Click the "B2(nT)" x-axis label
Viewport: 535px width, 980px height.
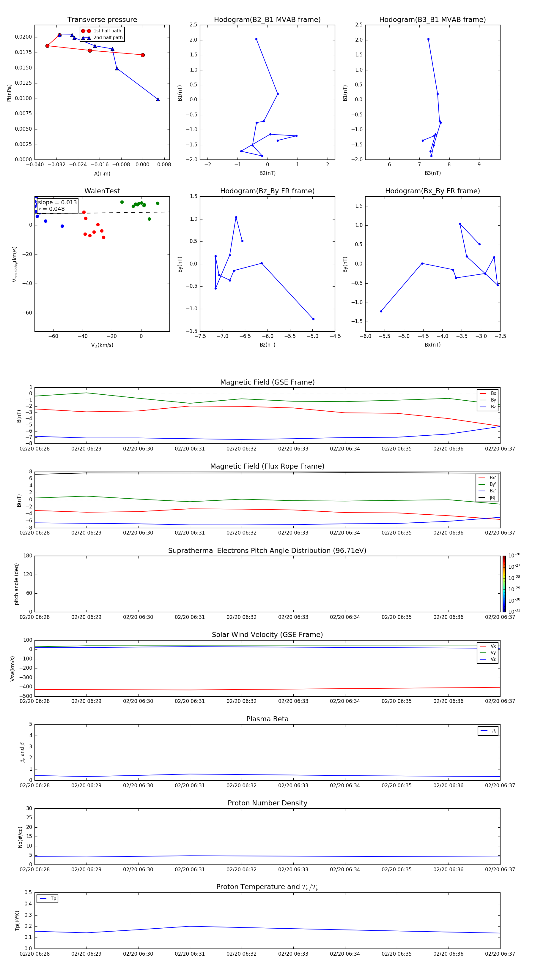[x=267, y=173]
